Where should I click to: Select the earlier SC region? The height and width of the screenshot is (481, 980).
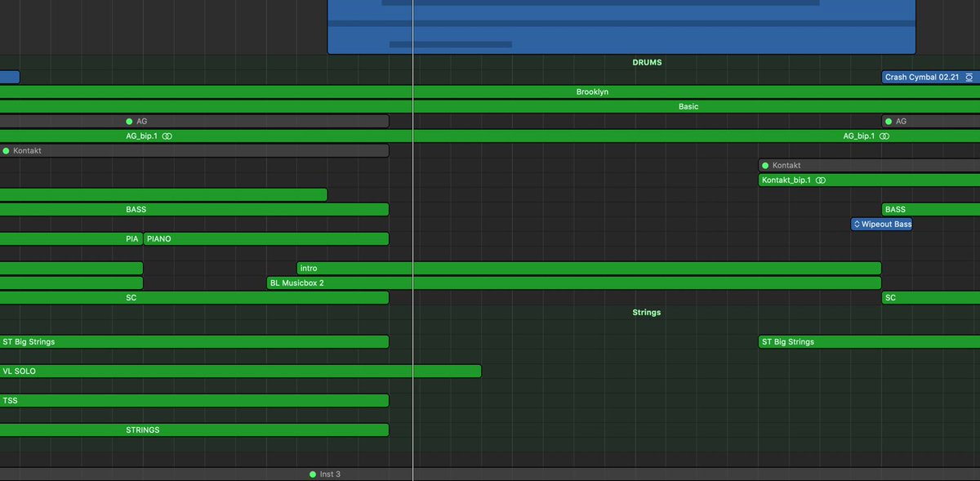tap(194, 298)
